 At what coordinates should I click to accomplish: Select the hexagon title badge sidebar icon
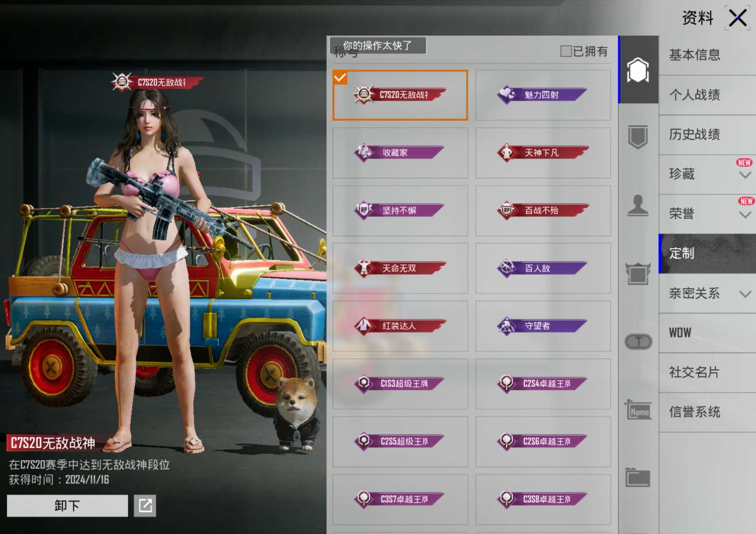tap(638, 70)
